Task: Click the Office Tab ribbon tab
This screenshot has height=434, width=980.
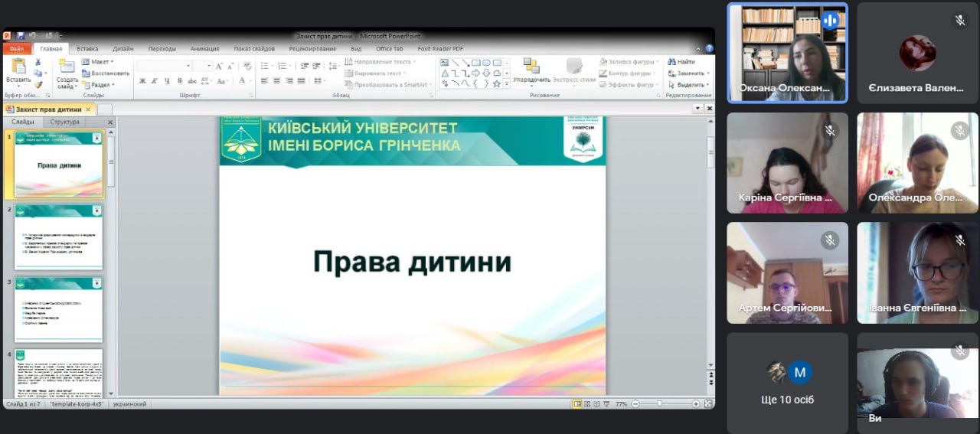Action: coord(390,48)
